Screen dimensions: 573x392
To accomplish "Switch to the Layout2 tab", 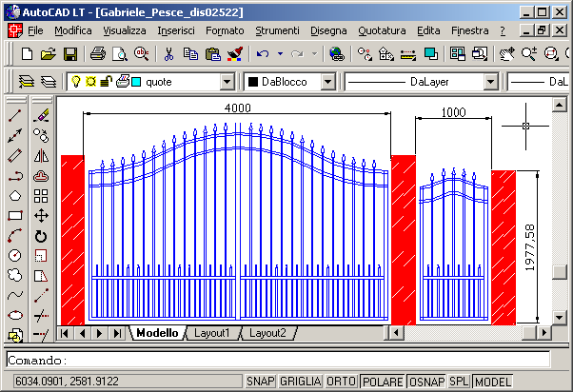I will (x=267, y=333).
